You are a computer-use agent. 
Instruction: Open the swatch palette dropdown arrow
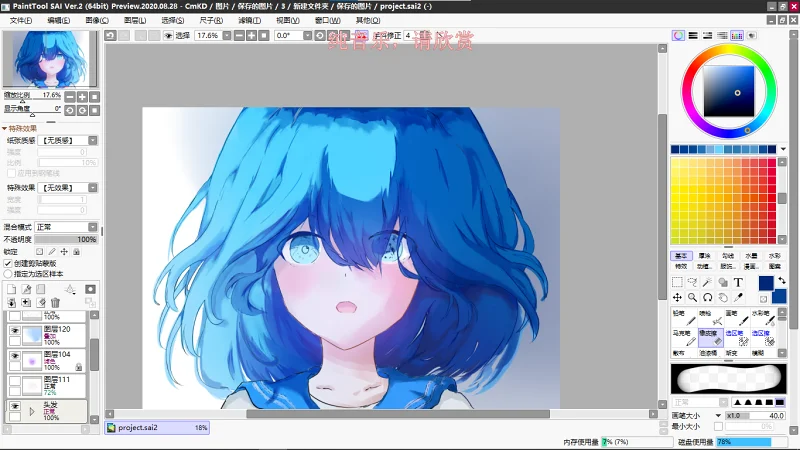pos(783,149)
